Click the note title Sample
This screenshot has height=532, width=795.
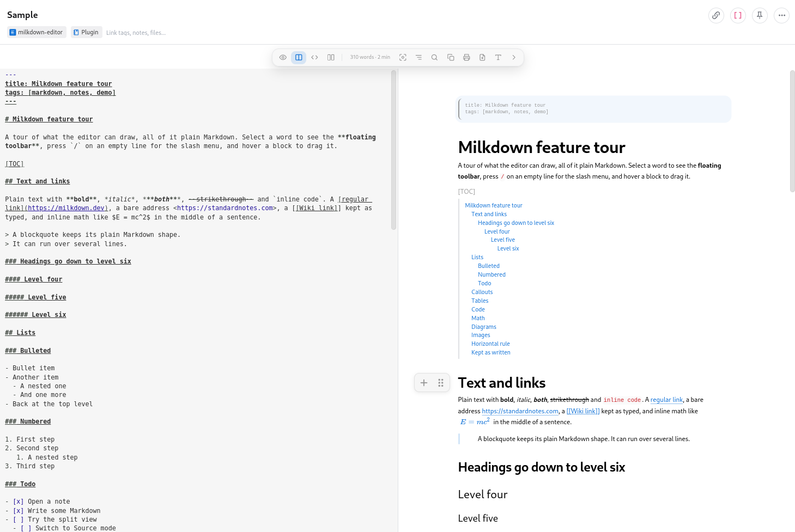[x=22, y=15]
